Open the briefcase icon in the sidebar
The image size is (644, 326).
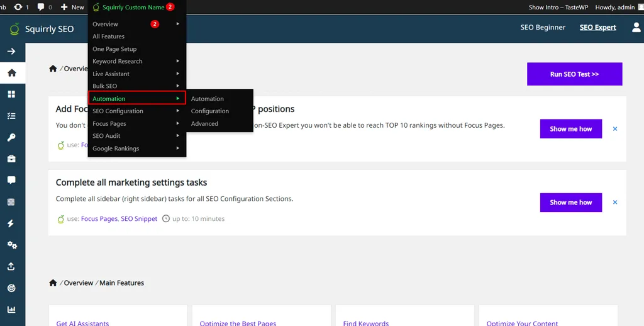[11, 159]
